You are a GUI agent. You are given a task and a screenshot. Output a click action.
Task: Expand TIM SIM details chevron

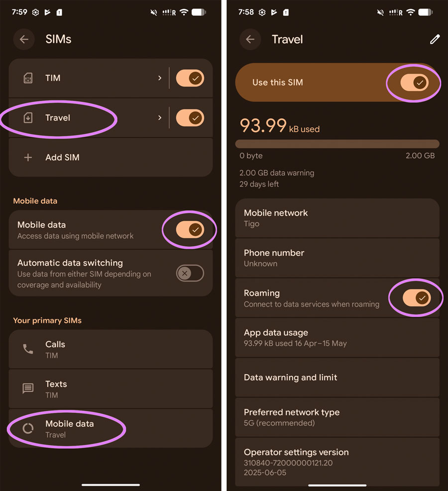point(160,78)
